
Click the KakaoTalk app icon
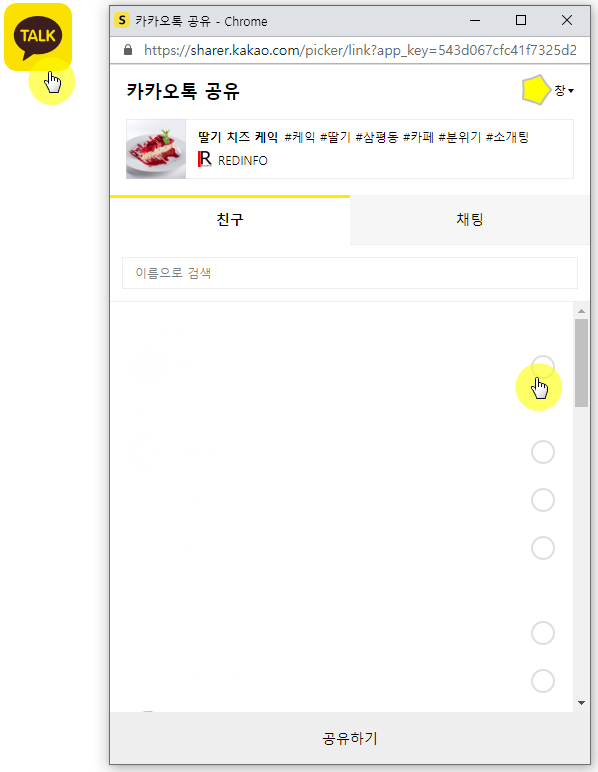click(38, 37)
